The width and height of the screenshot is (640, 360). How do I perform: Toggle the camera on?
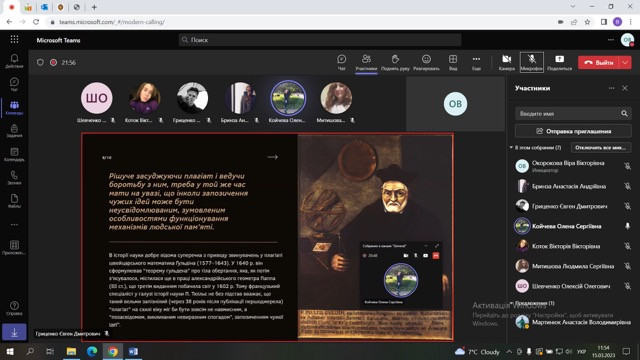point(507,62)
